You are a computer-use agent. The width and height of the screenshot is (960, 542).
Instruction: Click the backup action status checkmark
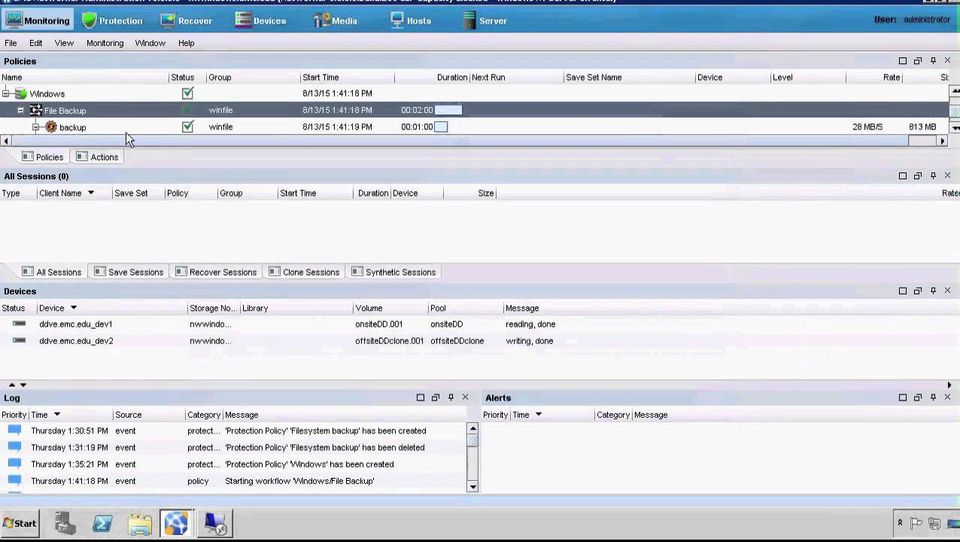tap(187, 126)
